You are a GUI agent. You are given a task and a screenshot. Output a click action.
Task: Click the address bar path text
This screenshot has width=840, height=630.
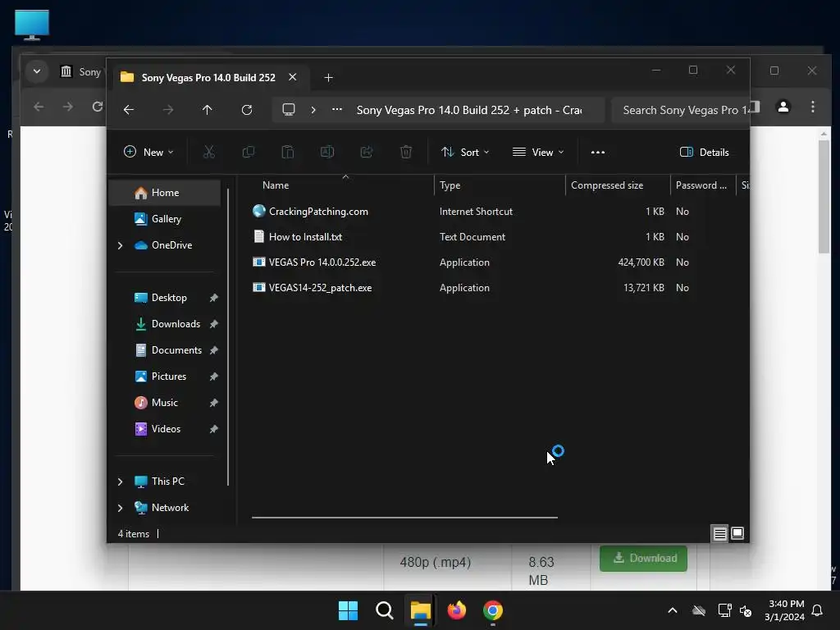(469, 110)
